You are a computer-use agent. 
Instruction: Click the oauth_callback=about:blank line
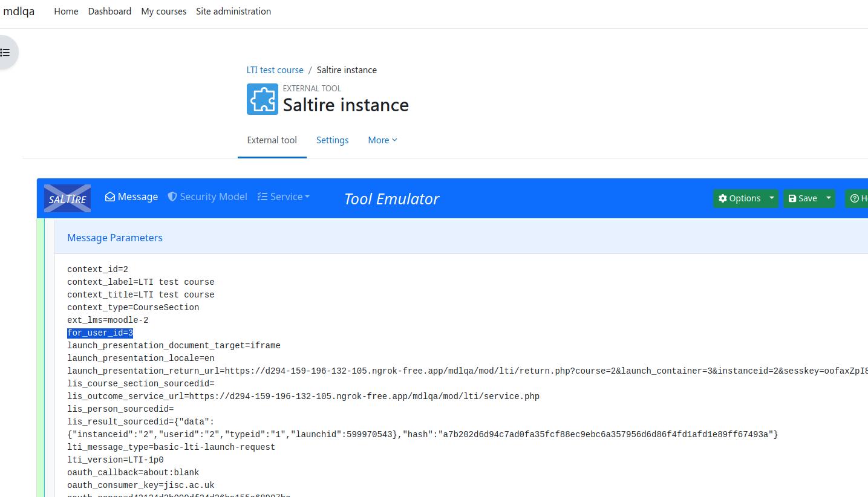133,473
